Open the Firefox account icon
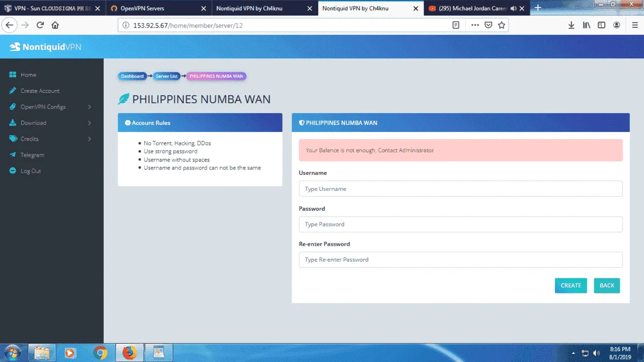 tap(617, 25)
